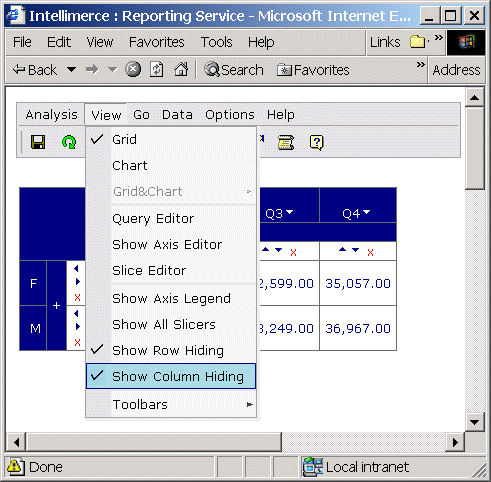
Task: Click the browser Stop icon
Action: pos(133,70)
